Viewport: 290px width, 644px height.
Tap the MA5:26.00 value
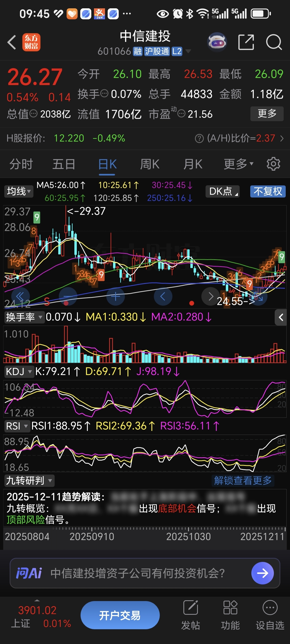click(61, 185)
